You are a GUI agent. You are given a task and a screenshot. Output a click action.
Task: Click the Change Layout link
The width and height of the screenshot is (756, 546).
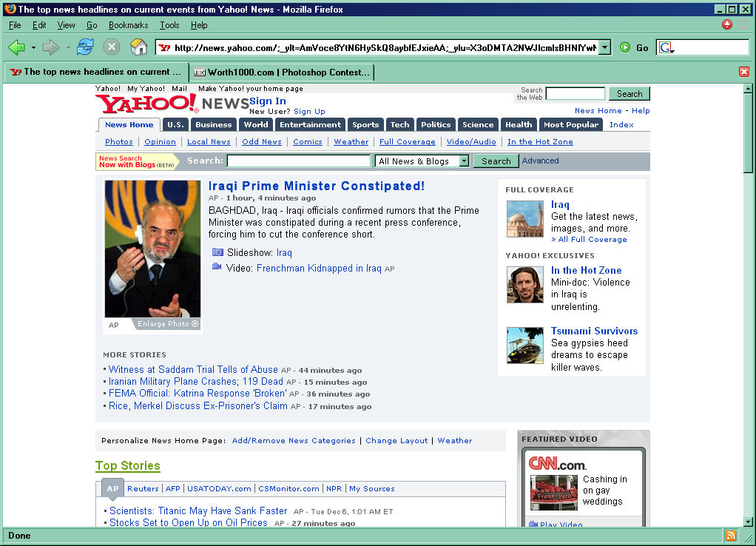click(396, 440)
